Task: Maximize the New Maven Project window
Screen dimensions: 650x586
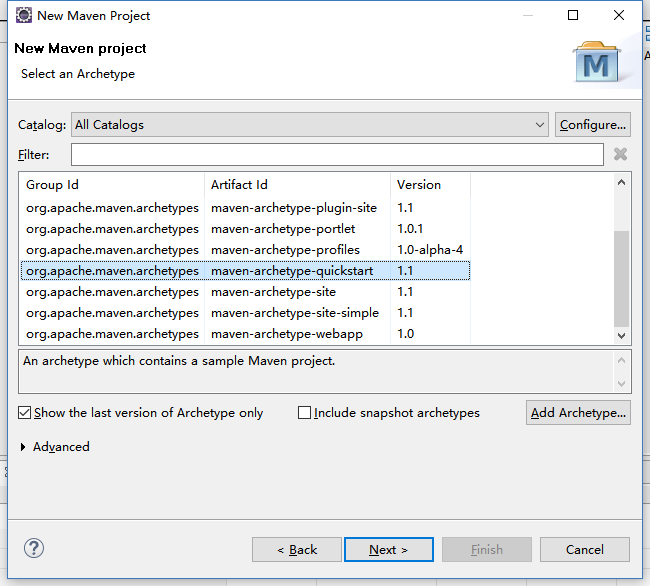Action: coord(573,15)
